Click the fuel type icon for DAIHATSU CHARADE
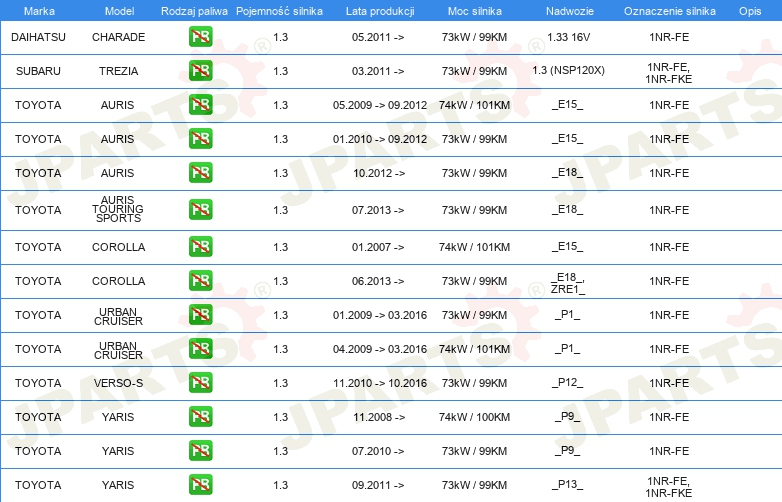Image resolution: width=782 pixels, height=502 pixels. click(200, 37)
